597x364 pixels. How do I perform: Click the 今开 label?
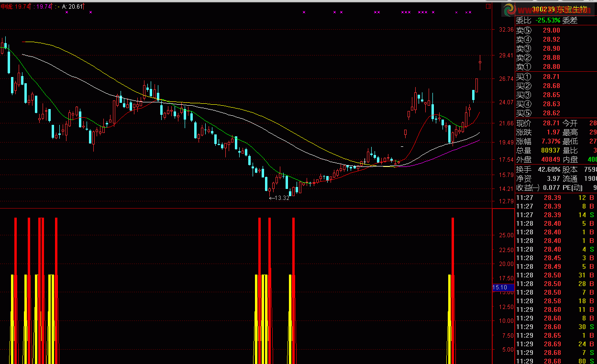click(x=570, y=123)
